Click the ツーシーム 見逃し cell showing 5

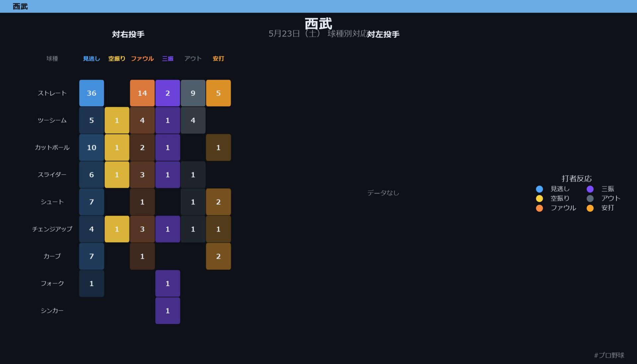tap(92, 120)
